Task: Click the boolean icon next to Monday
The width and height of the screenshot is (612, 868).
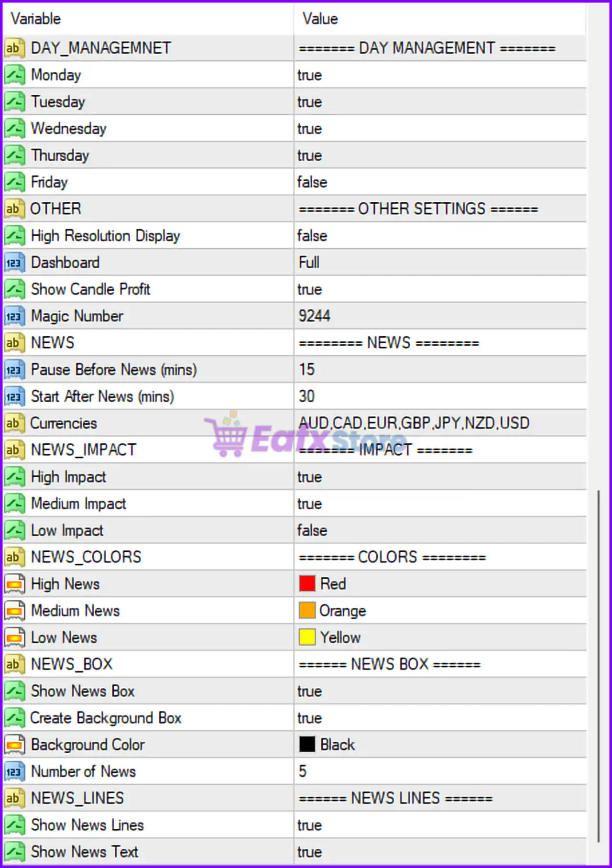Action: click(x=14, y=75)
